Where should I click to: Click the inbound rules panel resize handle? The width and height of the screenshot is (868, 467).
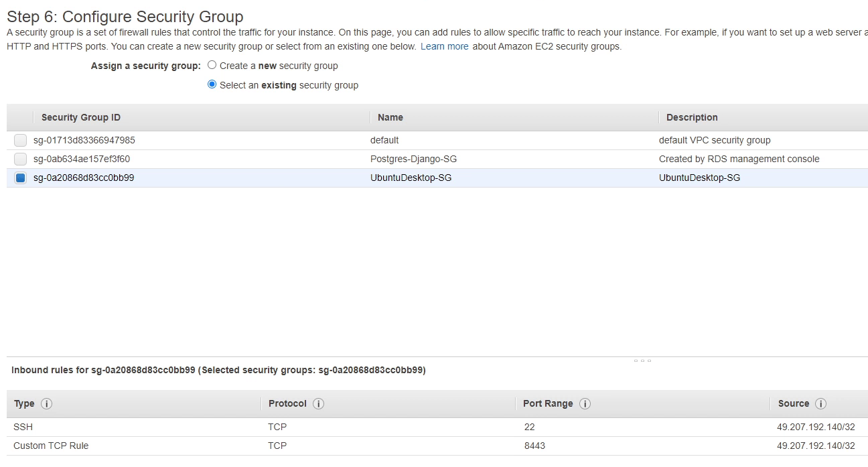coord(642,360)
